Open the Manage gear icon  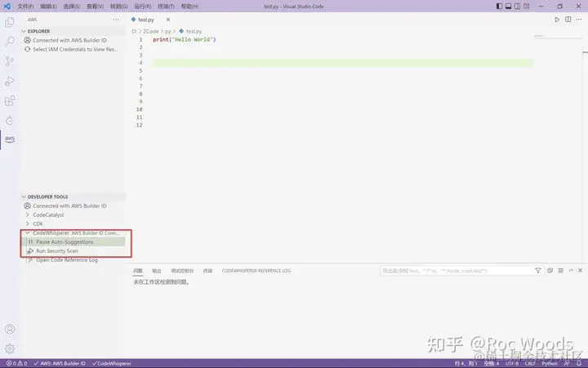pos(10,348)
